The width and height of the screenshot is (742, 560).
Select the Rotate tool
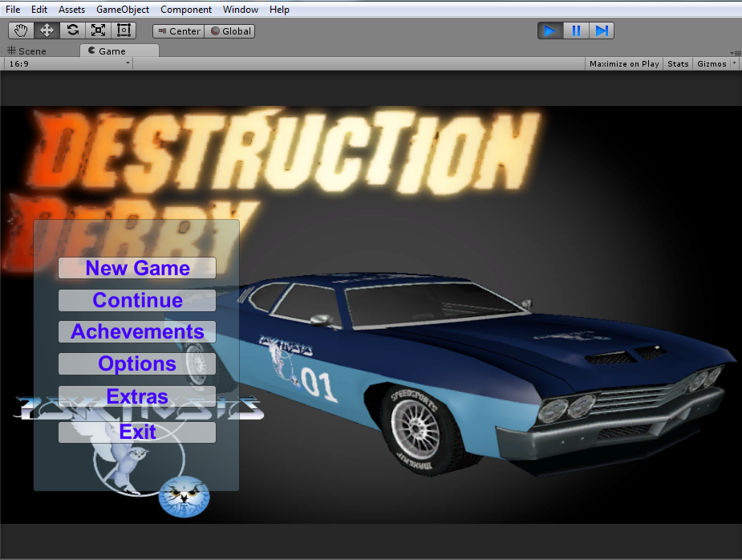(72, 30)
